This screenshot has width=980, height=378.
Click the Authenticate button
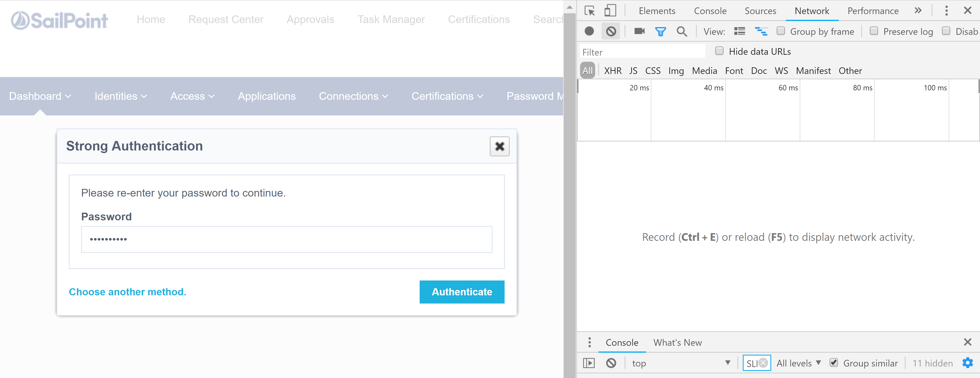pyautogui.click(x=461, y=292)
